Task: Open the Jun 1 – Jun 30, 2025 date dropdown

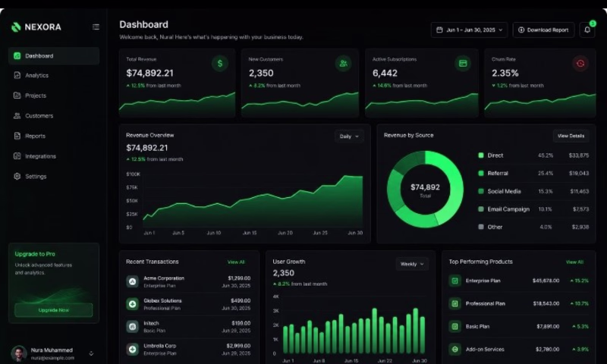Action: tap(469, 30)
